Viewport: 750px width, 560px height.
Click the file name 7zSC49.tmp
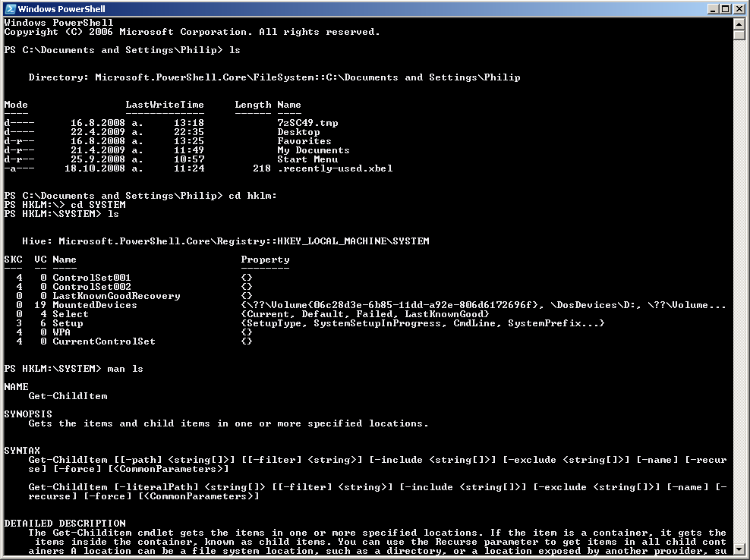click(x=307, y=123)
